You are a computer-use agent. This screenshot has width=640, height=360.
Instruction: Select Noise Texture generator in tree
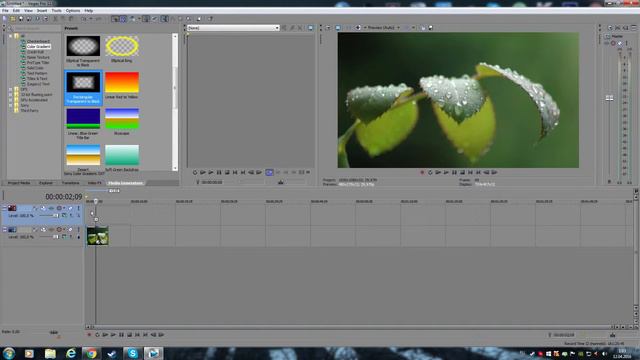[x=38, y=57]
